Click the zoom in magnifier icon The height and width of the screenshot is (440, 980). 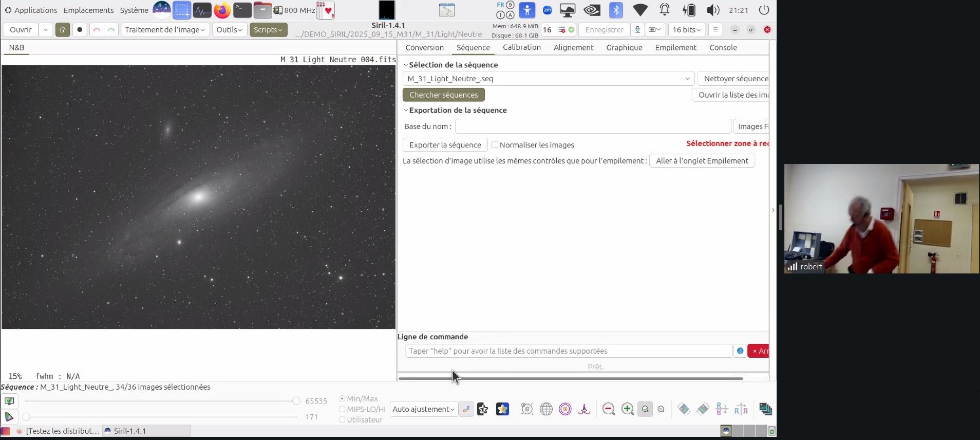click(x=627, y=409)
